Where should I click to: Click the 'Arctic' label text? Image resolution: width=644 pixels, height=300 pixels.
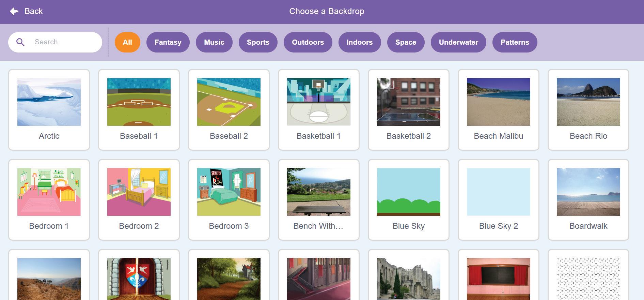click(49, 136)
